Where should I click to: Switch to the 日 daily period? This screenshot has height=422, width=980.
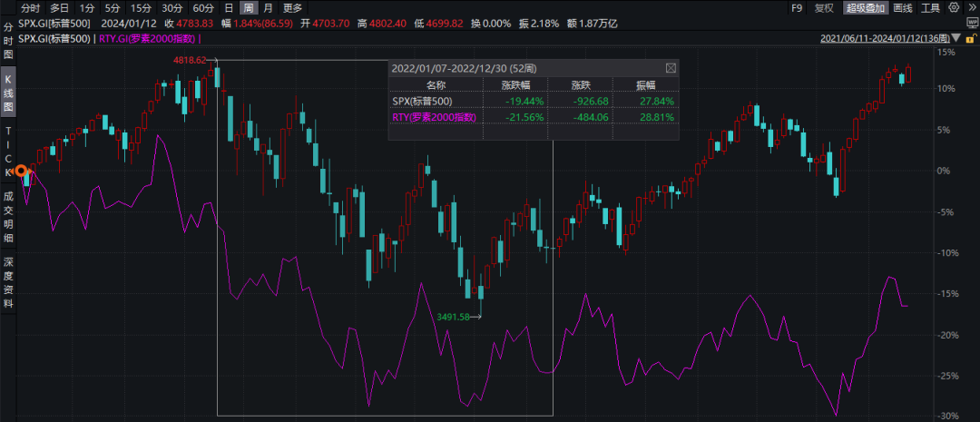click(x=229, y=8)
